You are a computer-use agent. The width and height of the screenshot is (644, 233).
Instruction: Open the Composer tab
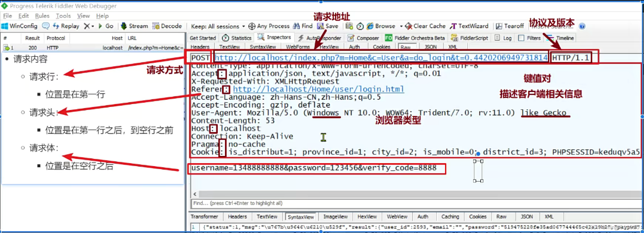coord(363,38)
